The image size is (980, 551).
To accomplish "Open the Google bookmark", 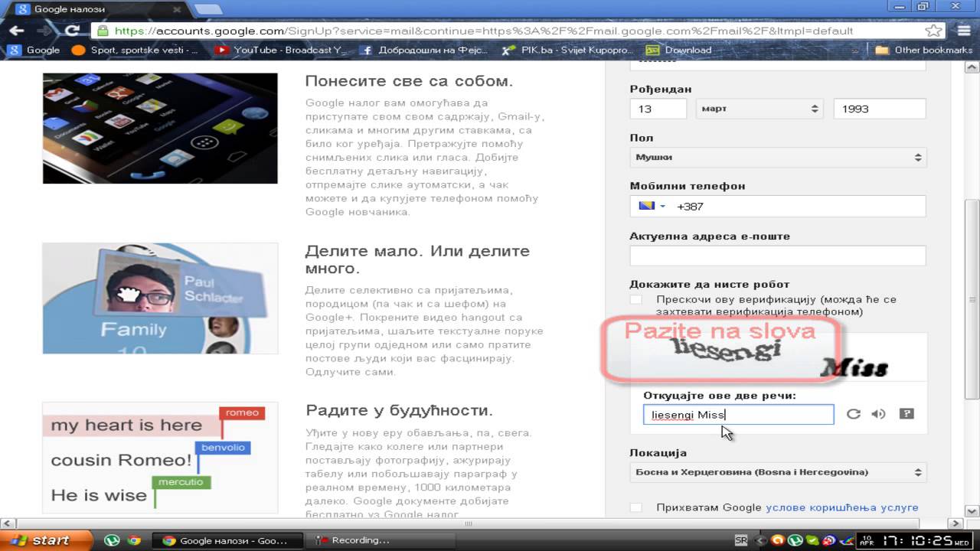I will point(34,50).
